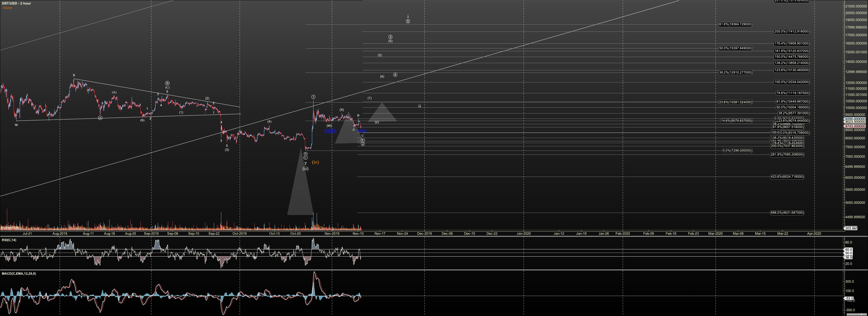Click the 423.6%(6024.718000) extension label
Screen dimensions: 868x316
787,177
